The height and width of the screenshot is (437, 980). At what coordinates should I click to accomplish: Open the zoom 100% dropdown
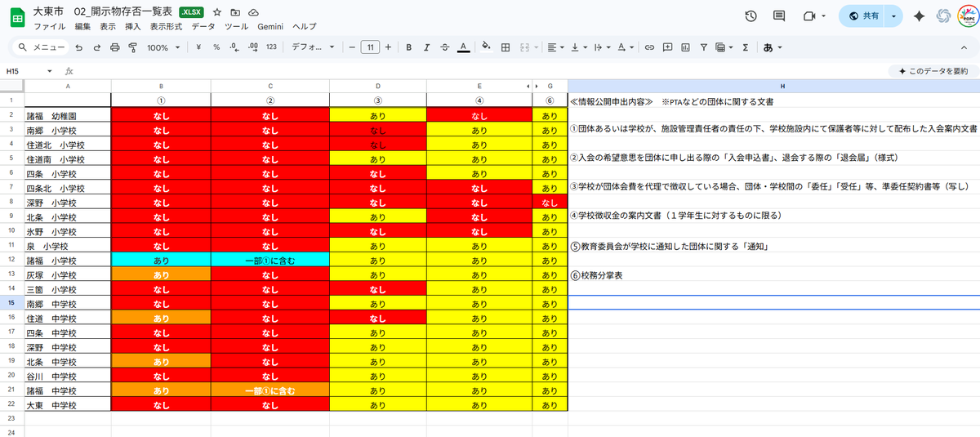(x=163, y=47)
